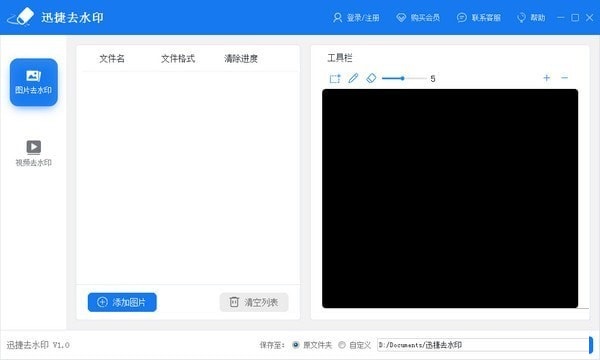
Task: Open the 帮助 help menu
Action: pos(531,18)
